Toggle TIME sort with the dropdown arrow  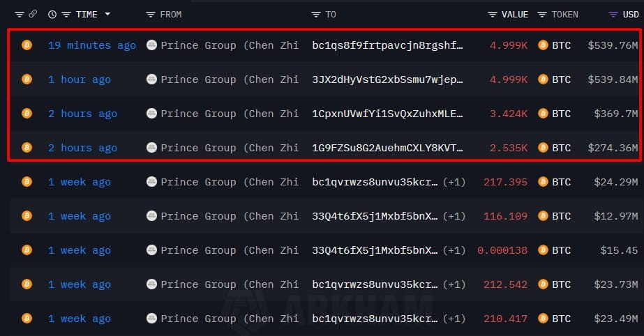[107, 15]
